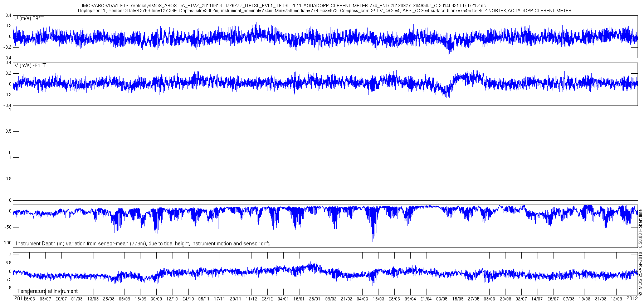Click the 04/01 date tick label
This screenshot has height=304, width=644.
(x=283, y=299)
